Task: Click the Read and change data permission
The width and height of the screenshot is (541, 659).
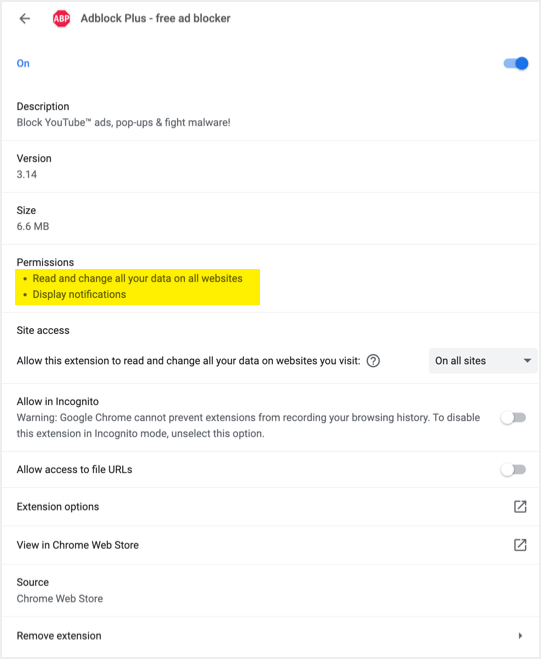Action: coord(137,278)
